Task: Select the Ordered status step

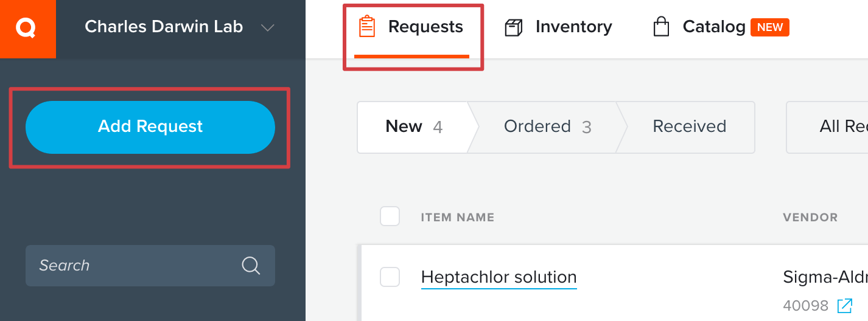Action: pyautogui.click(x=547, y=126)
